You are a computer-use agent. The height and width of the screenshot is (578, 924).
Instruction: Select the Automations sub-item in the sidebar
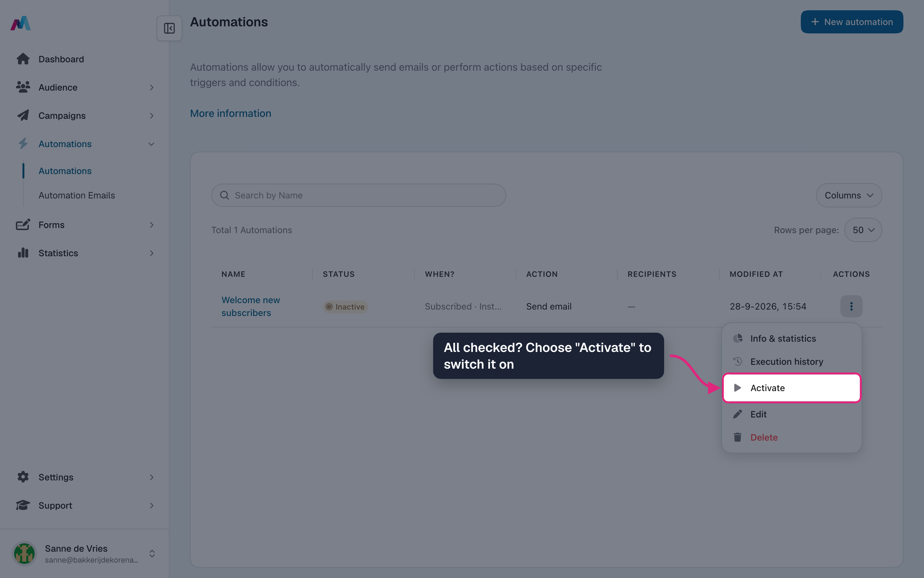coord(65,171)
